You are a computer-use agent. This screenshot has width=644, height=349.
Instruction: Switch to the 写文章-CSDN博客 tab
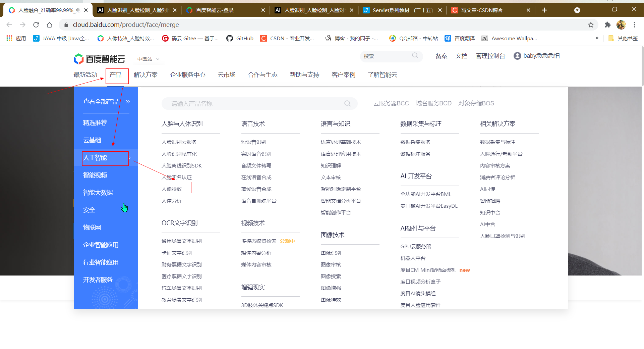(491, 10)
